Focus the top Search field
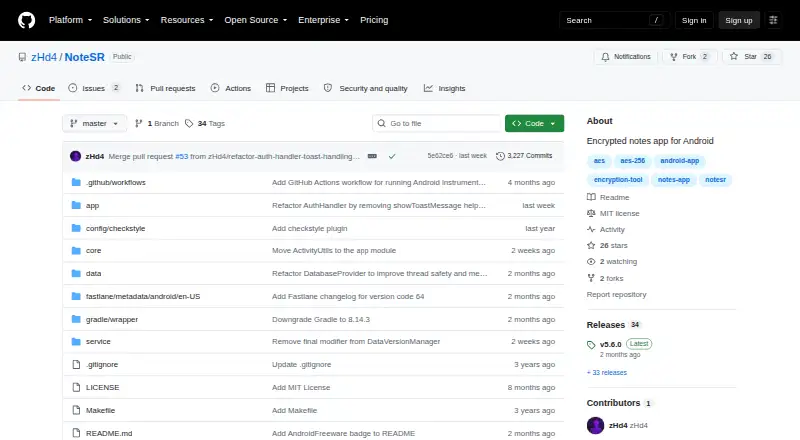 (614, 20)
